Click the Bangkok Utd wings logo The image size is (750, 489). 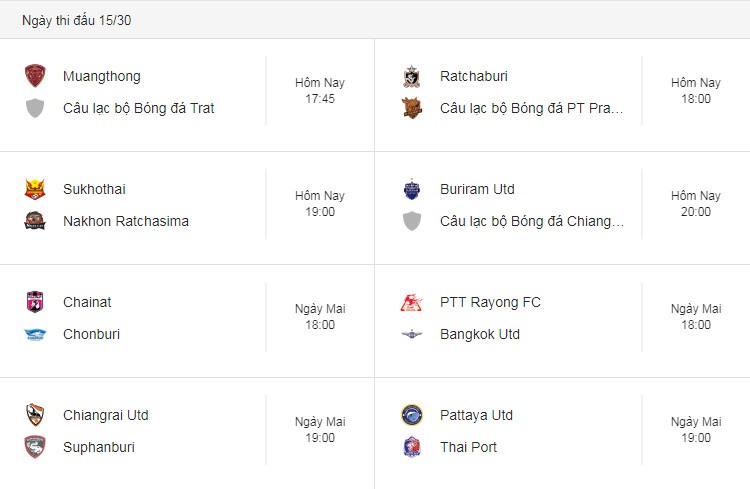click(x=411, y=334)
